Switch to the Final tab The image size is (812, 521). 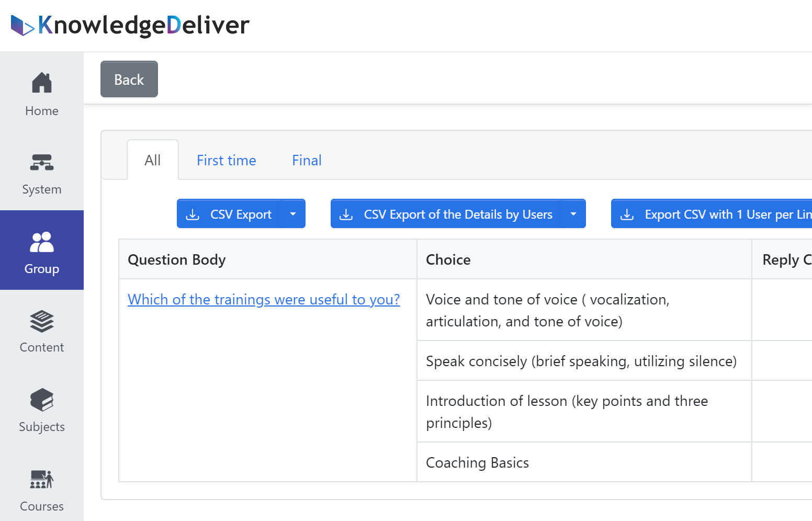(x=307, y=161)
